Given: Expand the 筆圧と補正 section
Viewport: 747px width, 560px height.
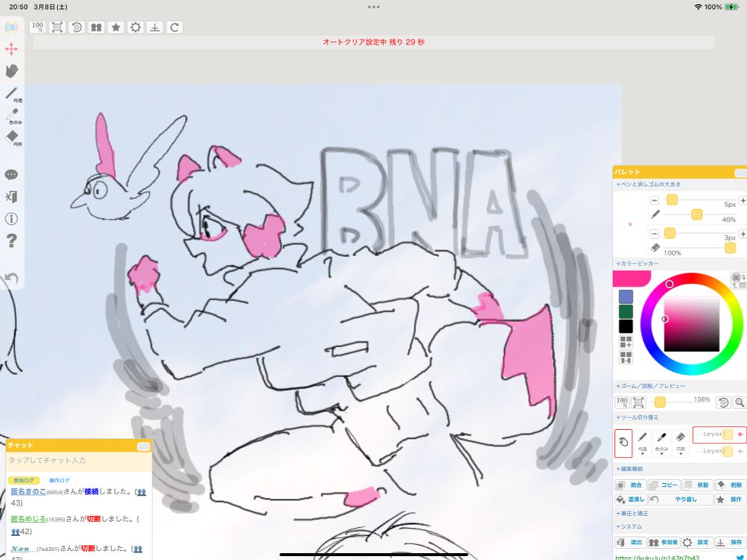Looking at the screenshot, I should (632, 514).
